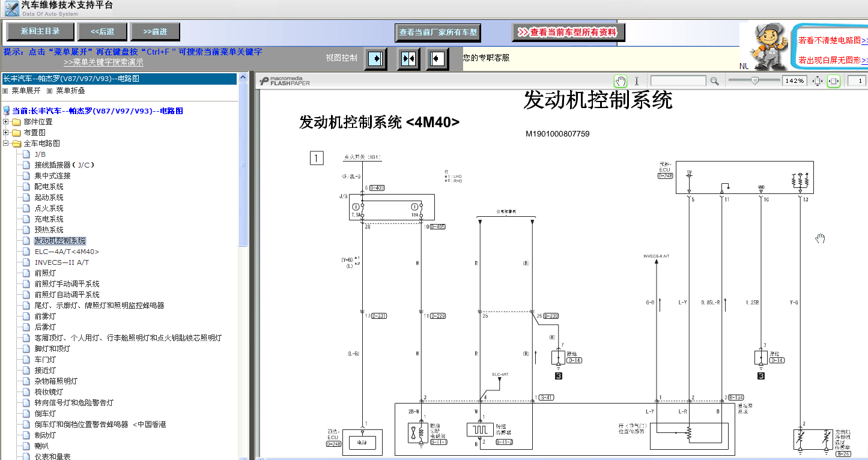
Task: Click the yellow folder icon beside 部件位置
Action: tap(16, 122)
